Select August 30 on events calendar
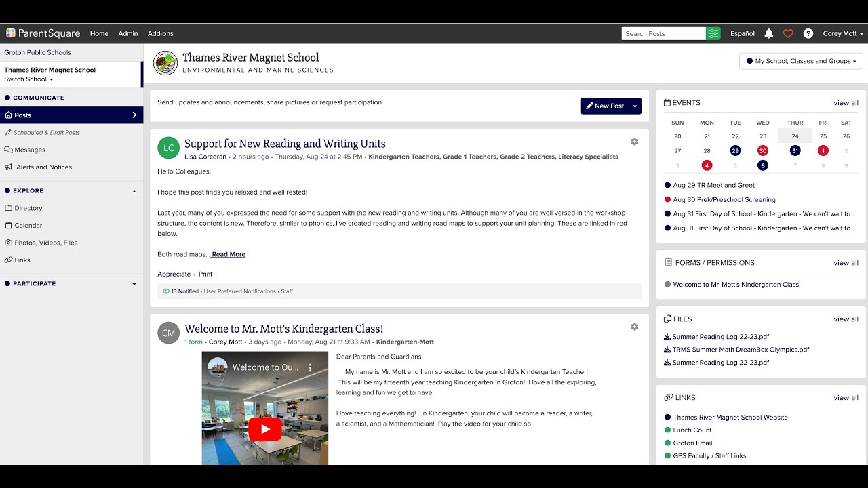The image size is (868, 488). (x=763, y=150)
